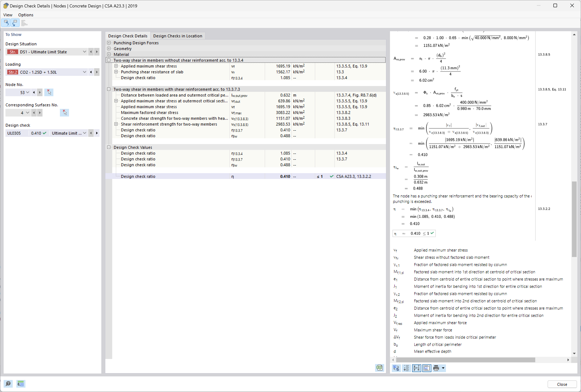The height and width of the screenshot is (392, 581).
Task: Toggle the fraction formula display button
Action: 417,368
